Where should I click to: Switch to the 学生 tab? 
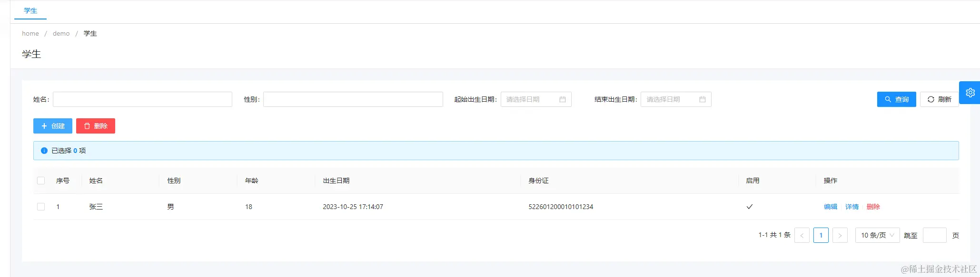click(30, 10)
